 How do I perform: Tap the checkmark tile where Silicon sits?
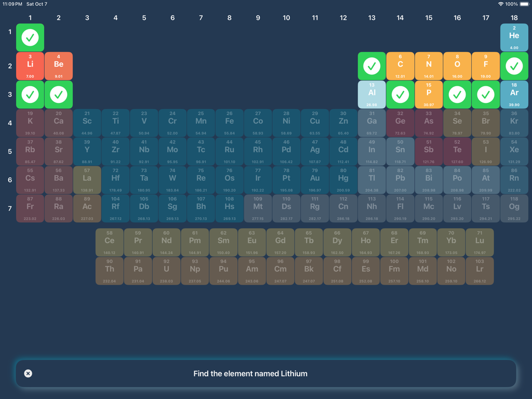tap(400, 95)
